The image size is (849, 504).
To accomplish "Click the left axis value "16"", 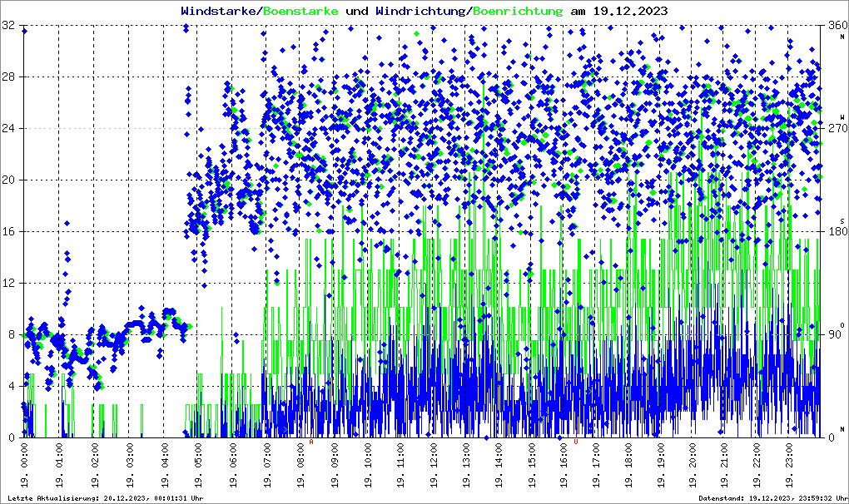I will (x=8, y=231).
